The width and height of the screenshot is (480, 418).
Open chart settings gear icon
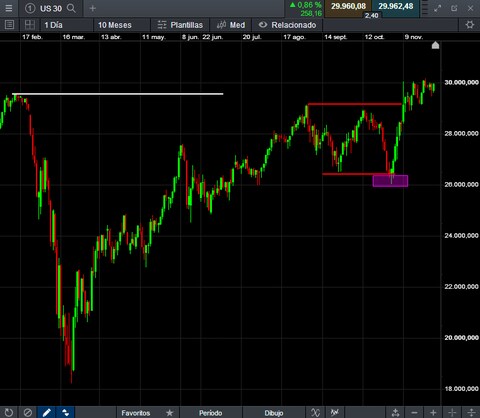point(470,25)
